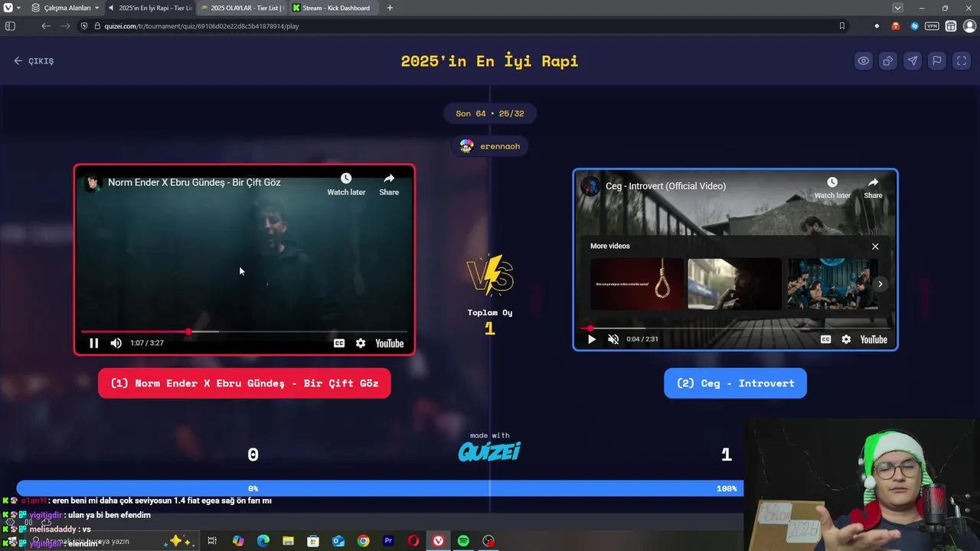Viewport: 980px width, 551px height.
Task: Open the Norm Ender channel avatar
Action: click(x=93, y=183)
